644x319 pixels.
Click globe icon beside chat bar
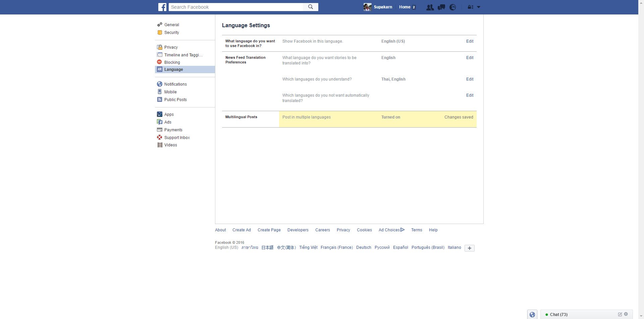pos(532,315)
